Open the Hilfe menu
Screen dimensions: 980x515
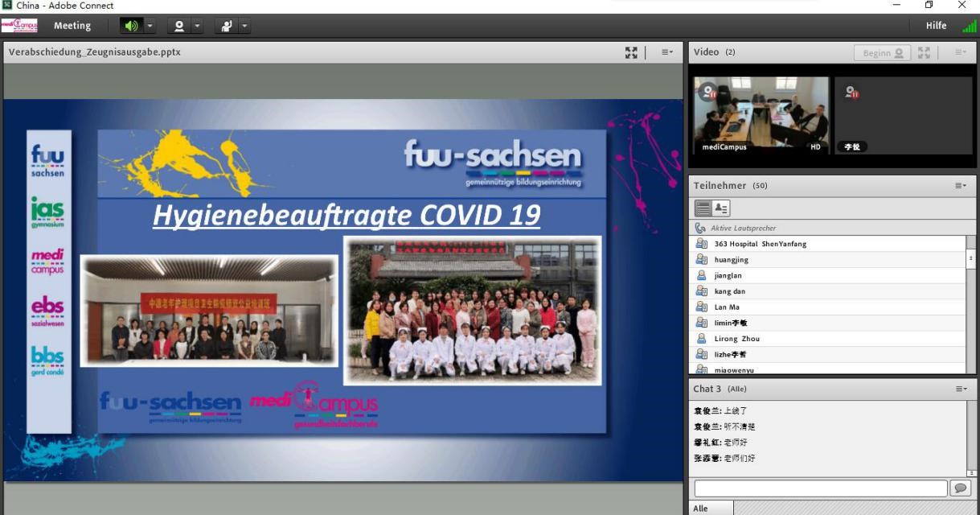(936, 26)
